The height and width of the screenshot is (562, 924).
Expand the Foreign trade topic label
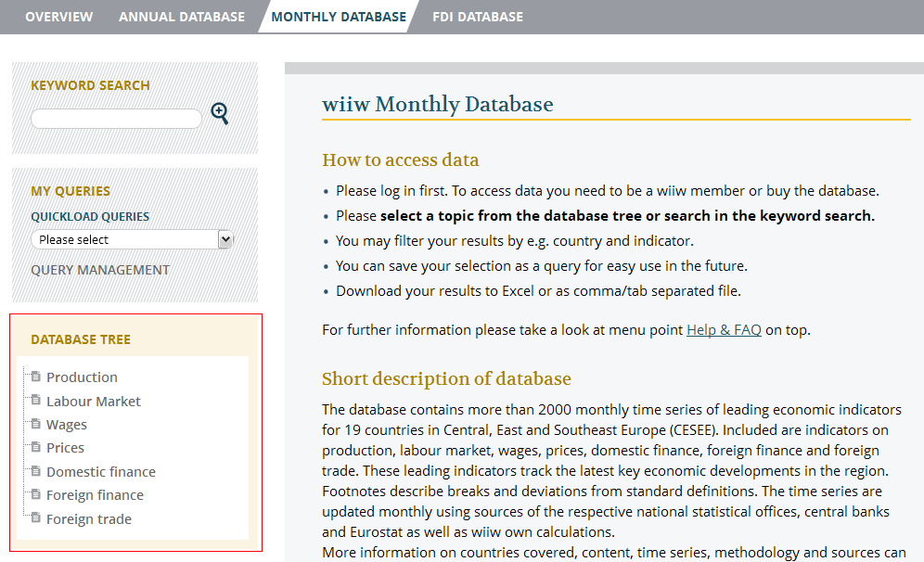pos(89,519)
